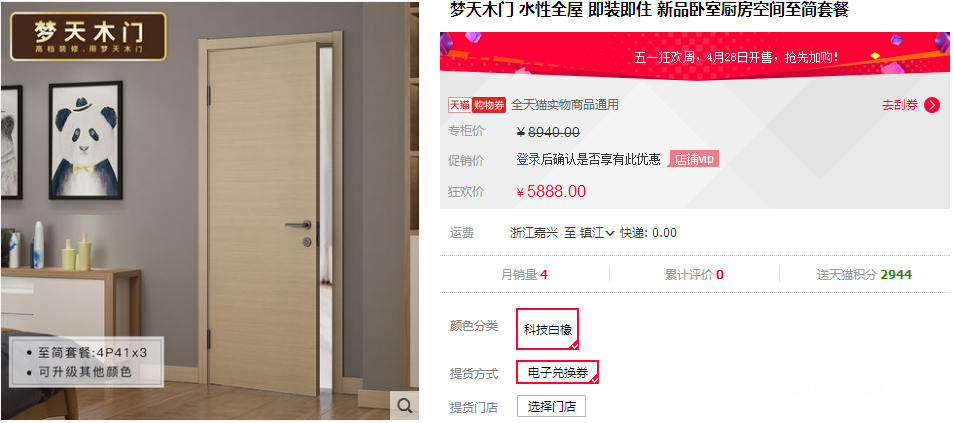Click the 登录 link in promo price row
This screenshot has height=423, width=954.
tap(528, 159)
